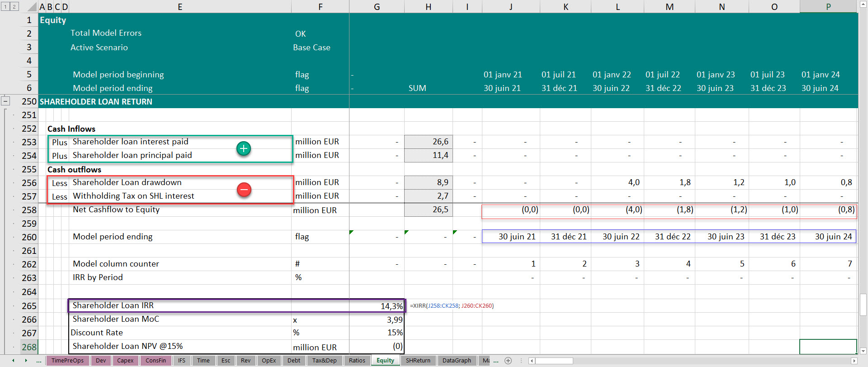Image resolution: width=868 pixels, height=367 pixels.
Task: Select the active Equity sheet tab
Action: [x=386, y=361]
